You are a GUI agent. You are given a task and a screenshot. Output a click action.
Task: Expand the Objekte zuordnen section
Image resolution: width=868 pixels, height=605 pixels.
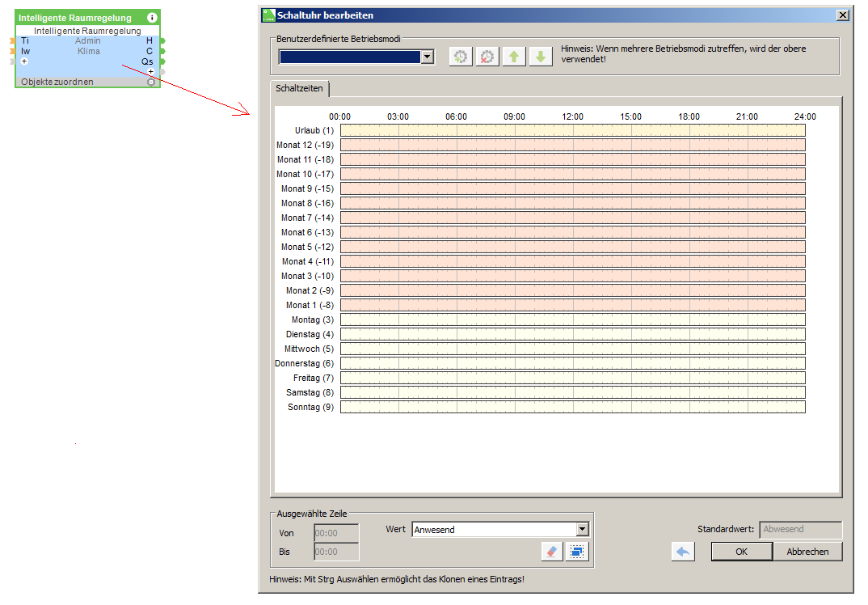pyautogui.click(x=151, y=82)
